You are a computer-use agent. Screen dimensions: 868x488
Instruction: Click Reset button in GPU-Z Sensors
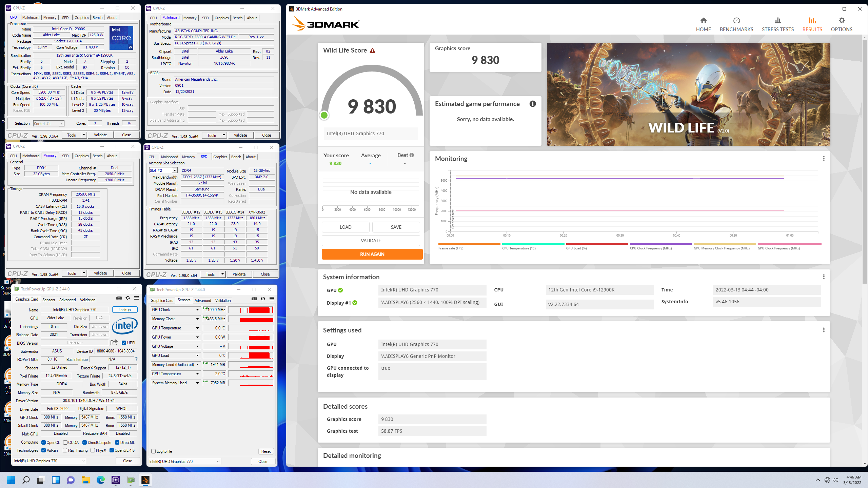(266, 451)
